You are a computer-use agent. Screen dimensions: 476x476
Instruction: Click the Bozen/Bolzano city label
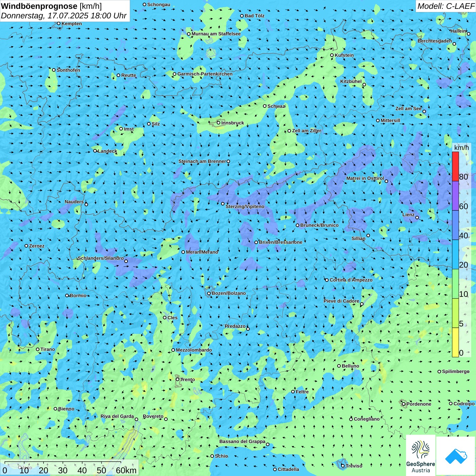click(x=228, y=293)
